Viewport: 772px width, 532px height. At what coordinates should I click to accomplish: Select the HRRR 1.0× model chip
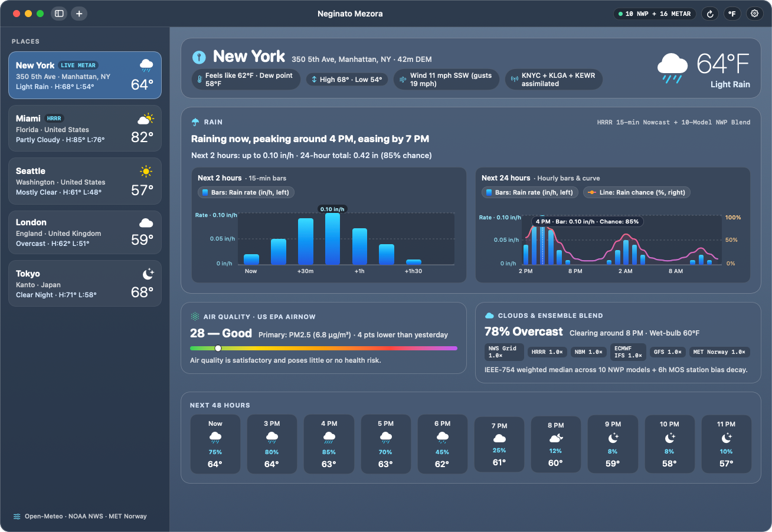(x=547, y=352)
